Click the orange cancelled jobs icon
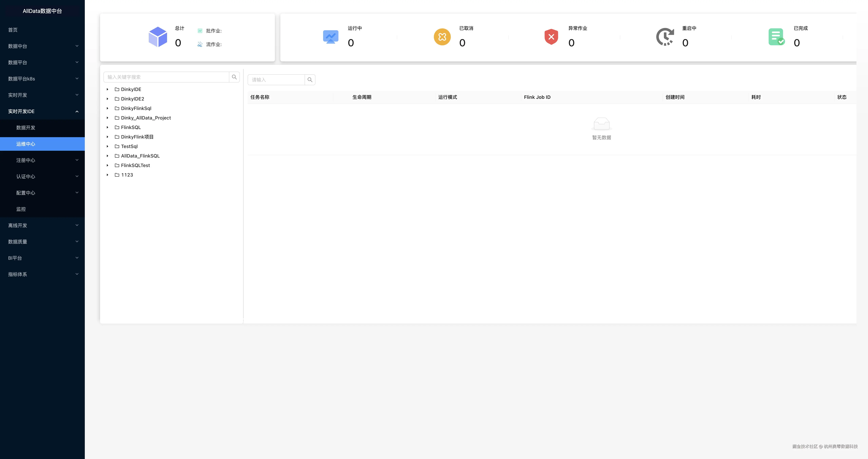868x459 pixels. (x=442, y=37)
